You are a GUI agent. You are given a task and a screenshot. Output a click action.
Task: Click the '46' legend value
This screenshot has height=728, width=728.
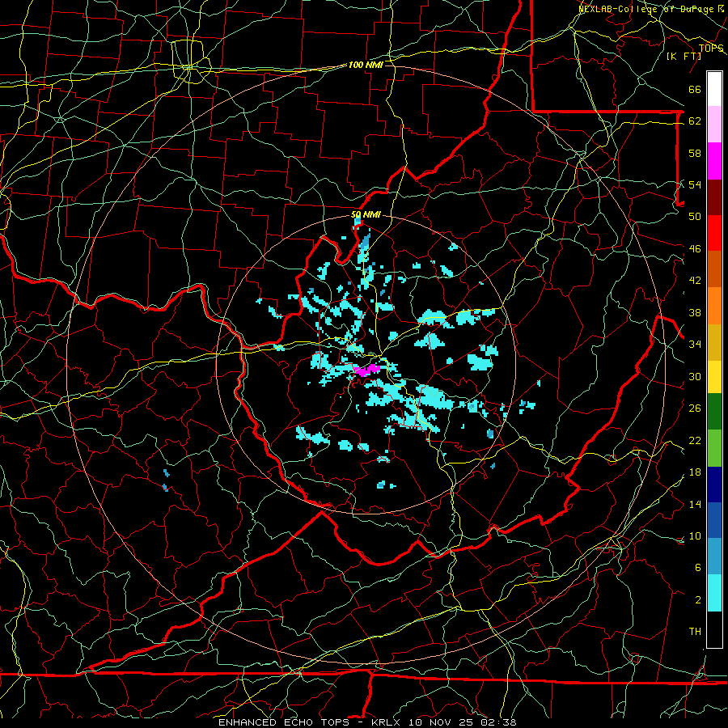(695, 249)
